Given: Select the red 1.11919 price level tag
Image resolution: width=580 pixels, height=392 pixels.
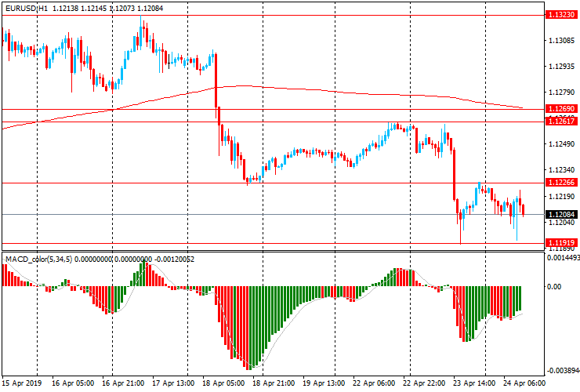Looking at the screenshot, I should [x=561, y=243].
